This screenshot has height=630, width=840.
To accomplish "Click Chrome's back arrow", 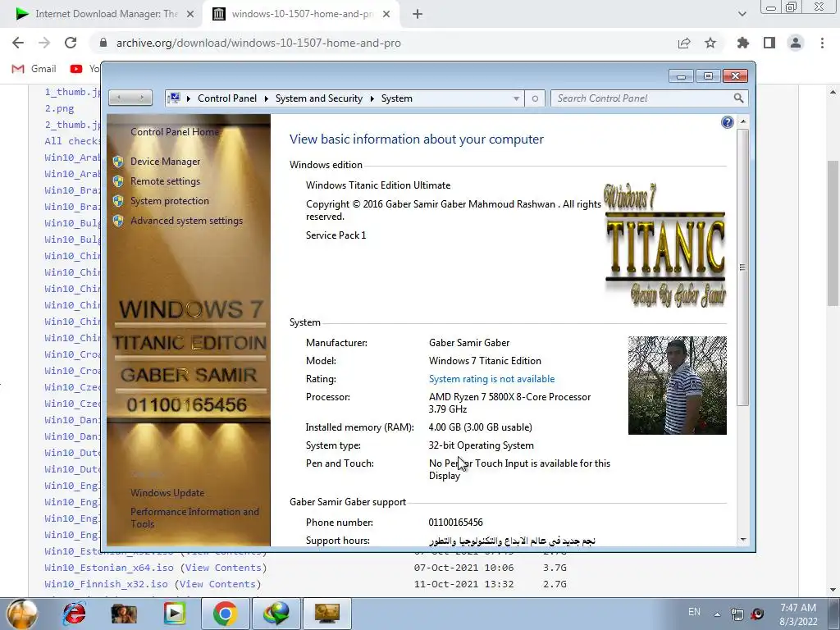I will (x=18, y=43).
